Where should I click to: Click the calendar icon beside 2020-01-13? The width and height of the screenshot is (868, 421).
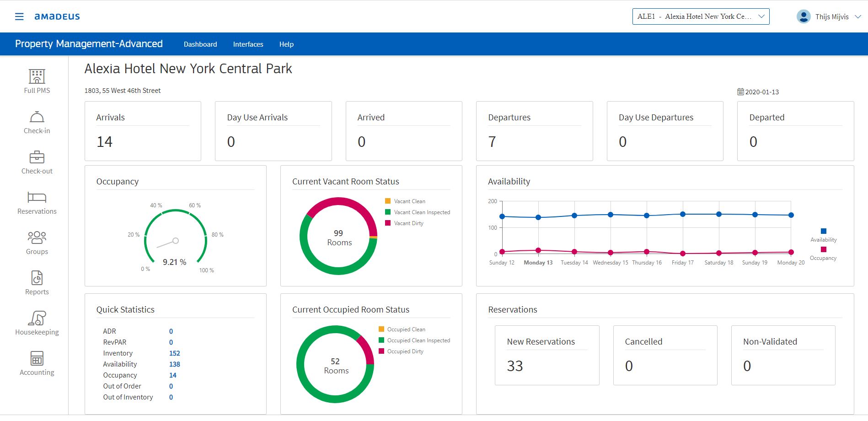click(x=740, y=92)
